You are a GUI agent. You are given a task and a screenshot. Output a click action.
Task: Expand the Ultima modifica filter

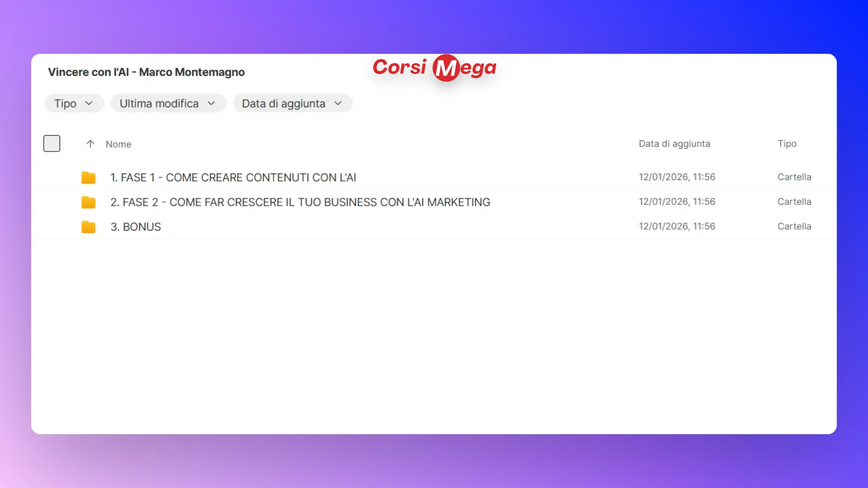tap(168, 103)
